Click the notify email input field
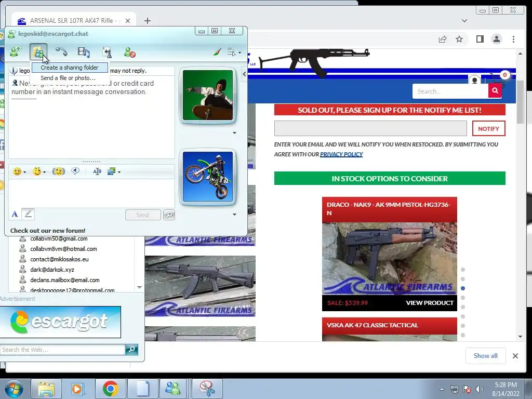 tap(370, 129)
